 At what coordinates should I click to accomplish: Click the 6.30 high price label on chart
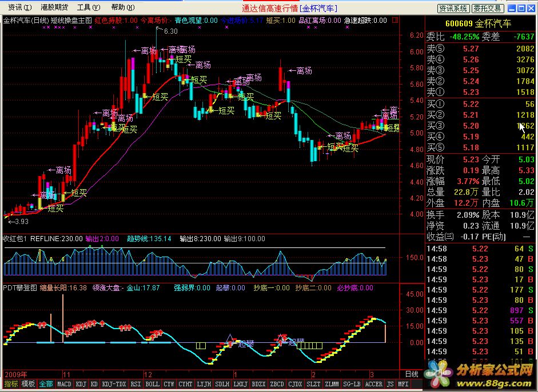coord(170,31)
